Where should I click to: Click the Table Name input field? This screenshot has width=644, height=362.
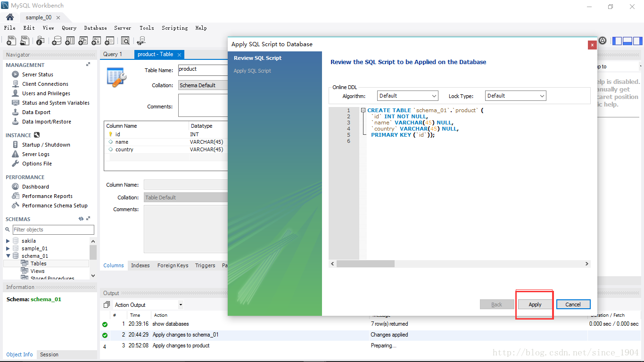[x=203, y=70]
